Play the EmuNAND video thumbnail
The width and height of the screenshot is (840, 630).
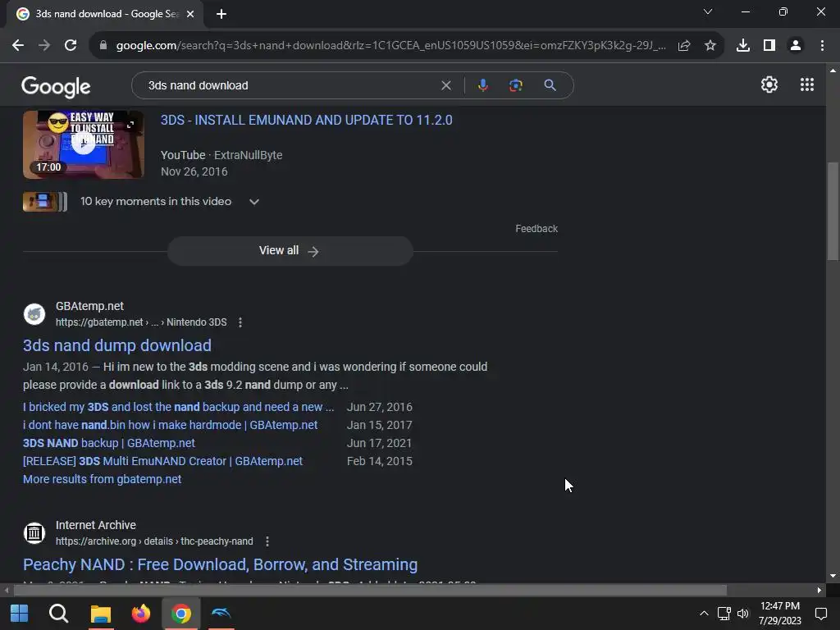[x=83, y=144]
